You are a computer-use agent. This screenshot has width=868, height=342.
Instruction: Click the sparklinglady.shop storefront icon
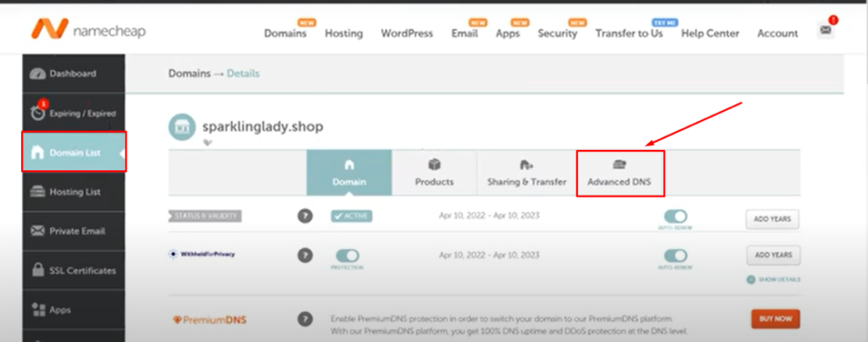click(x=182, y=127)
